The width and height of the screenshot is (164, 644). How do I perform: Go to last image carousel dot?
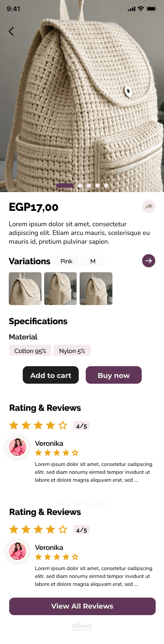[x=106, y=185]
